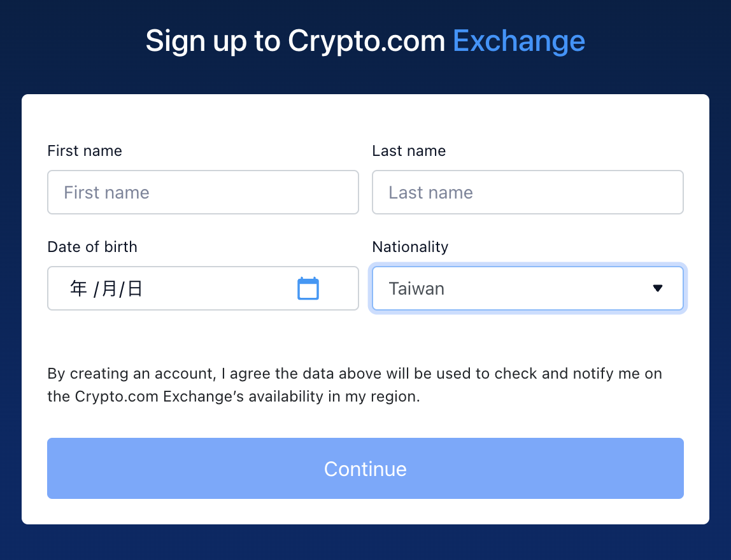Click the Nationality field label
Image resolution: width=731 pixels, height=560 pixels.
tap(410, 247)
